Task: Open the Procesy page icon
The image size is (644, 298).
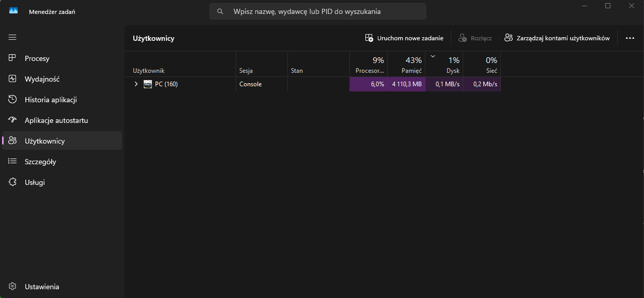Action: click(x=13, y=58)
